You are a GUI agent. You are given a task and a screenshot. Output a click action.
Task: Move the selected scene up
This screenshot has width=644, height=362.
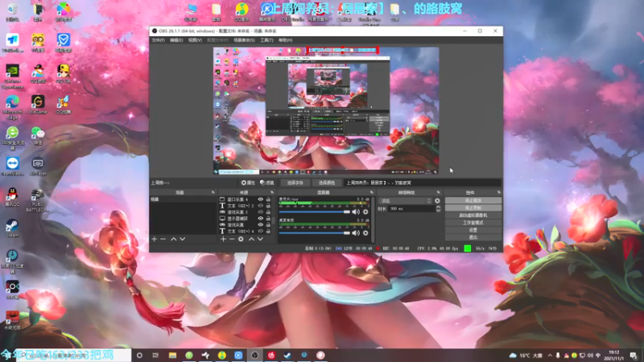(174, 239)
